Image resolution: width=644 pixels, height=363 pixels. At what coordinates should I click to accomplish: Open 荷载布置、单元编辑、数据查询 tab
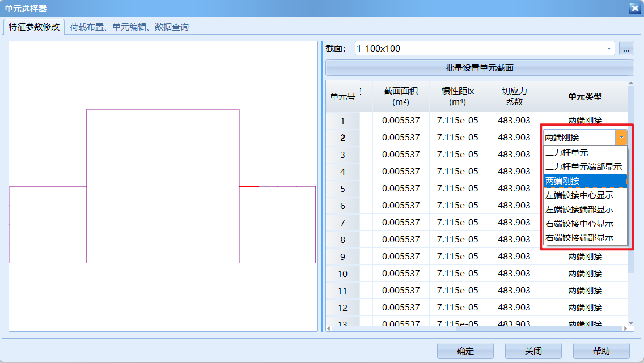pyautogui.click(x=129, y=27)
